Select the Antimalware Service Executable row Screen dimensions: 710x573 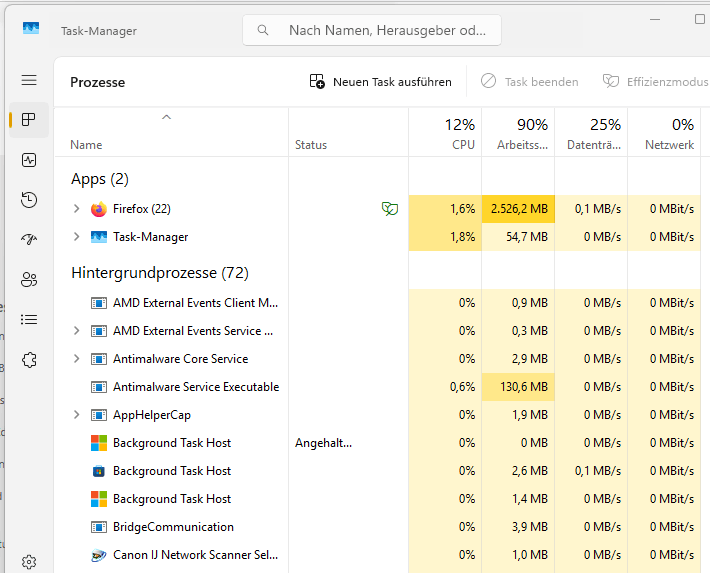(195, 387)
